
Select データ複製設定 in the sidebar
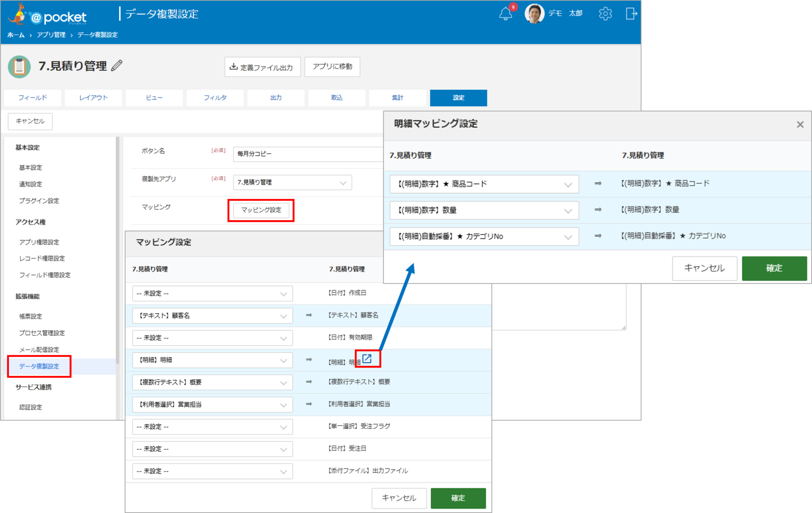tap(39, 366)
